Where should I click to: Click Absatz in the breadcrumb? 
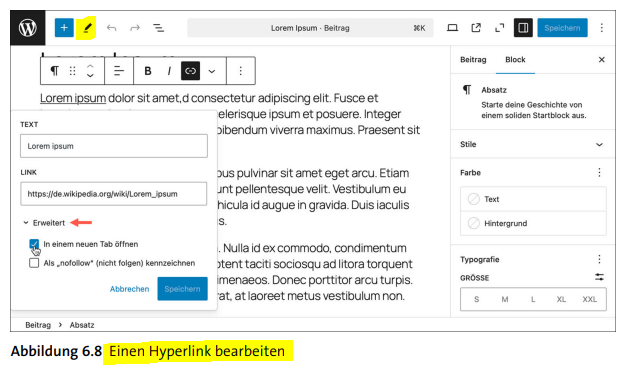[x=82, y=325]
